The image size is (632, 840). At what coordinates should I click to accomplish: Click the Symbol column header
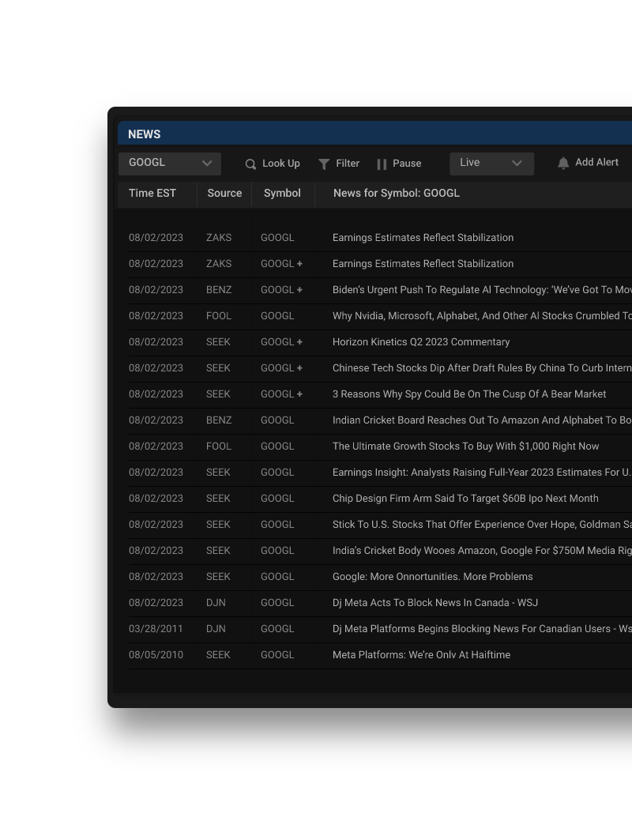[282, 194]
